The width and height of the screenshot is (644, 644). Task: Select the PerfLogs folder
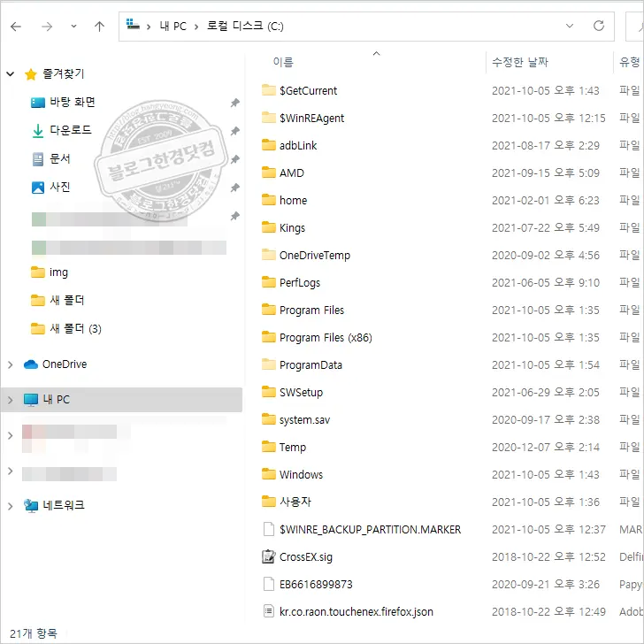pyautogui.click(x=291, y=282)
